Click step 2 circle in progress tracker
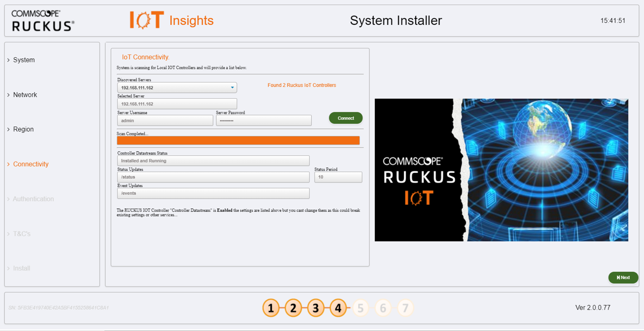The height and width of the screenshot is (331, 644). tap(293, 308)
